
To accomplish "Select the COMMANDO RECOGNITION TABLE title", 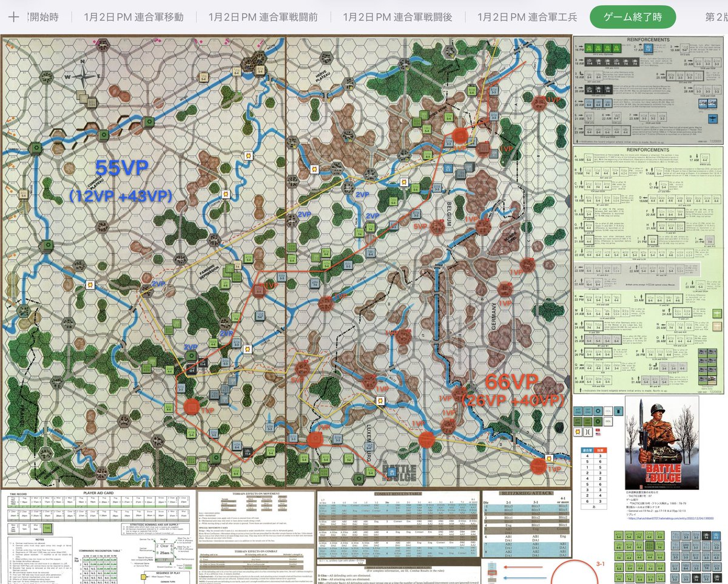I will 99,551.
